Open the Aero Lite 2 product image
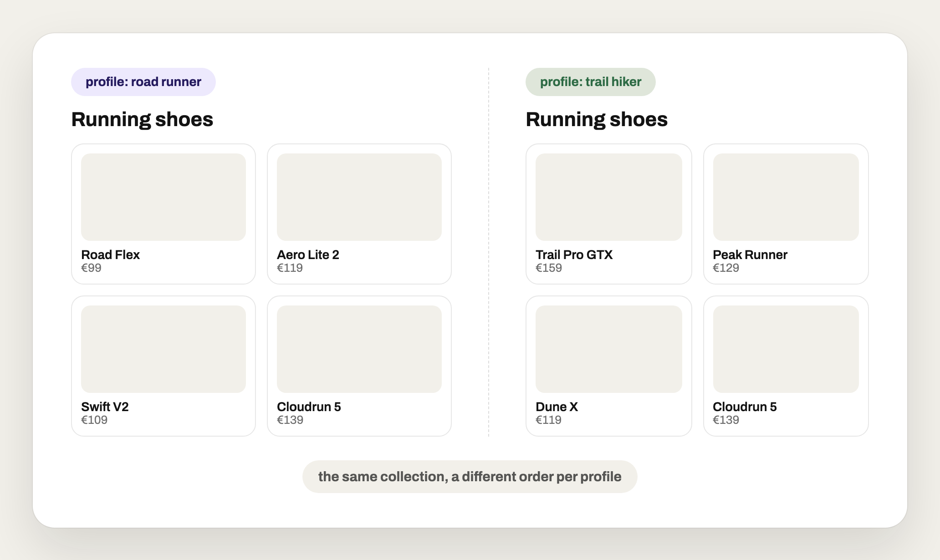940x560 pixels. pos(359,197)
